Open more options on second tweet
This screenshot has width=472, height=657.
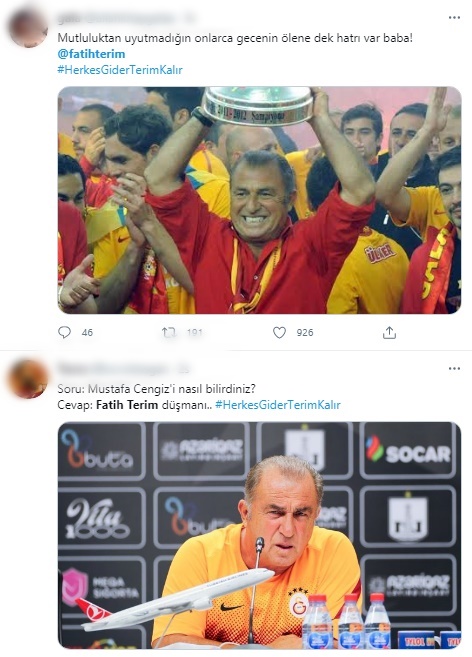454,368
